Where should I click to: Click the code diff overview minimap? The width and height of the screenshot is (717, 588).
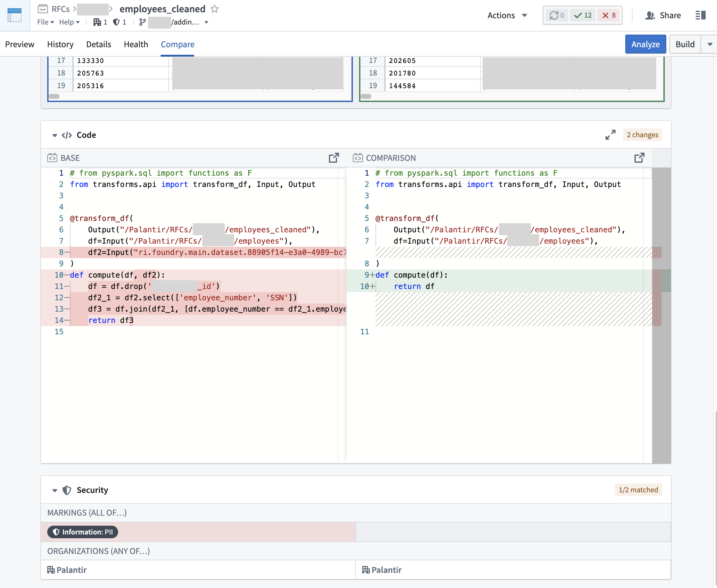[x=662, y=315]
